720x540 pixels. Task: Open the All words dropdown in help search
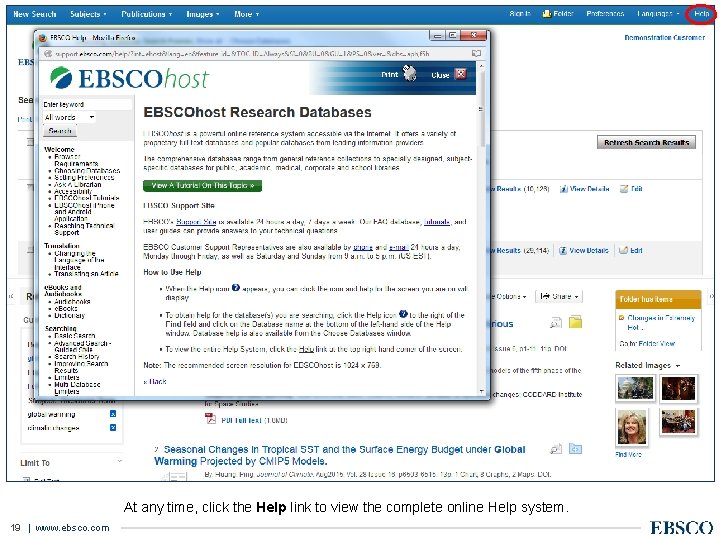[x=70, y=118]
